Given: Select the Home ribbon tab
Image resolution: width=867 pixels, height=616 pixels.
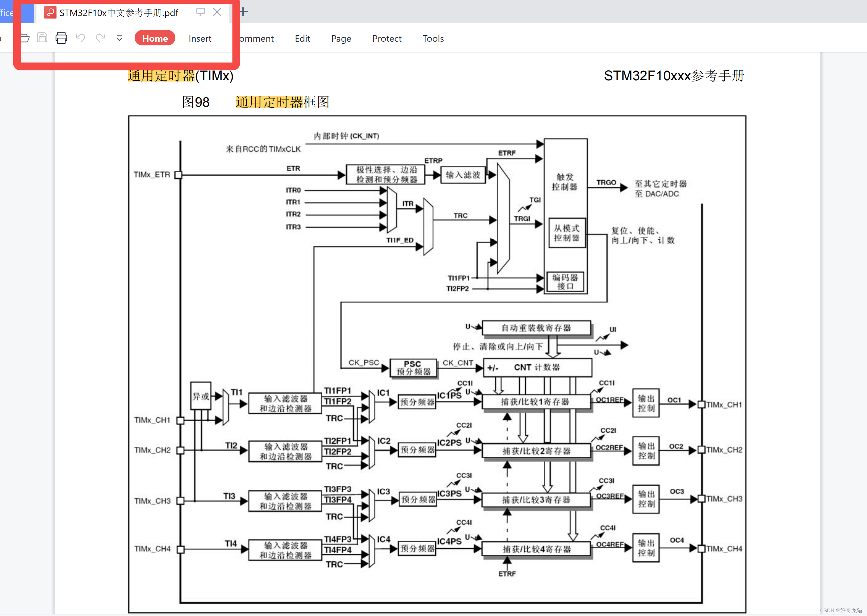Looking at the screenshot, I should [155, 38].
